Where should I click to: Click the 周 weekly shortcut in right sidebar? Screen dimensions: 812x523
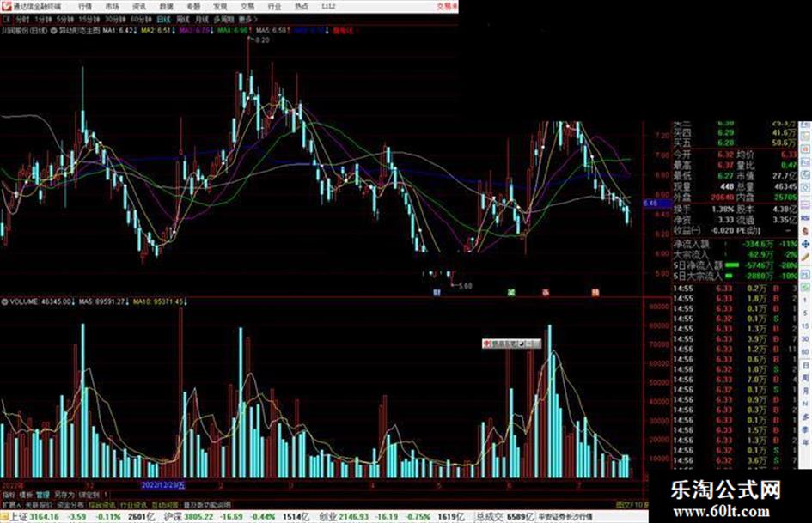point(805,379)
